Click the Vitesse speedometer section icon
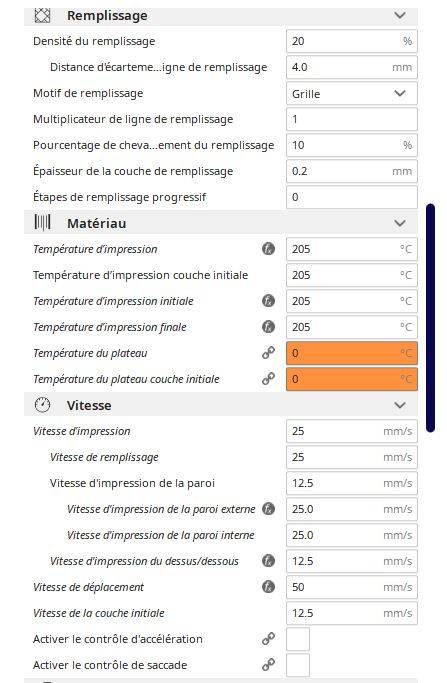 click(x=42, y=405)
